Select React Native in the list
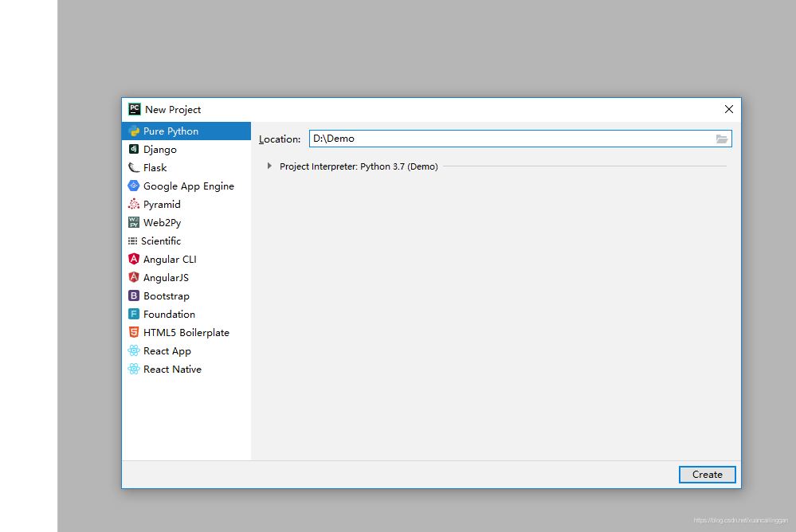796x532 pixels. coord(186,369)
